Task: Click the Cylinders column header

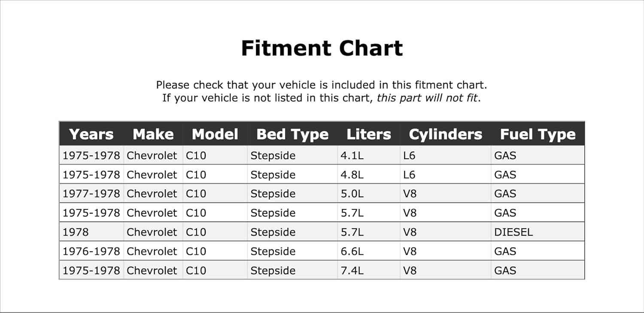Action: point(445,134)
